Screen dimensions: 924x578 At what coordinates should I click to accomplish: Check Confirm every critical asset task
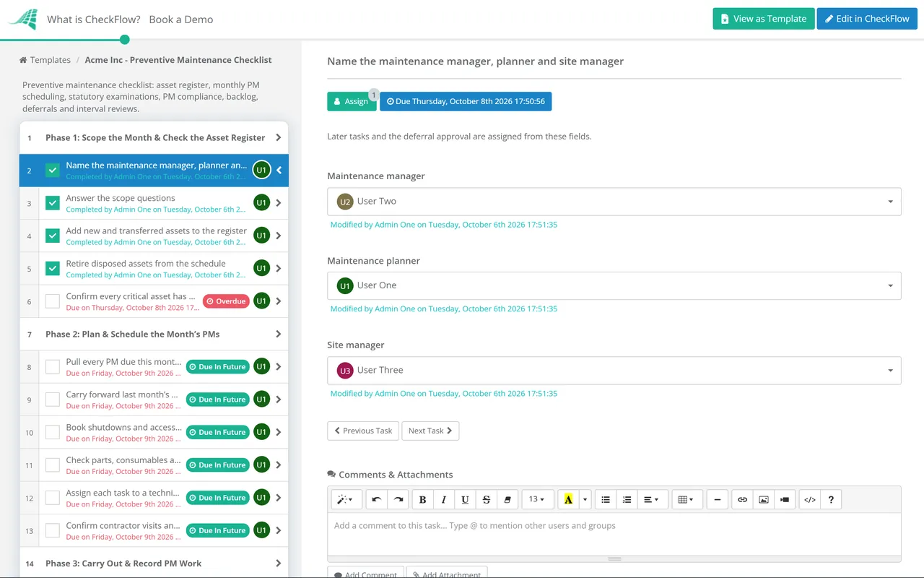coord(53,301)
